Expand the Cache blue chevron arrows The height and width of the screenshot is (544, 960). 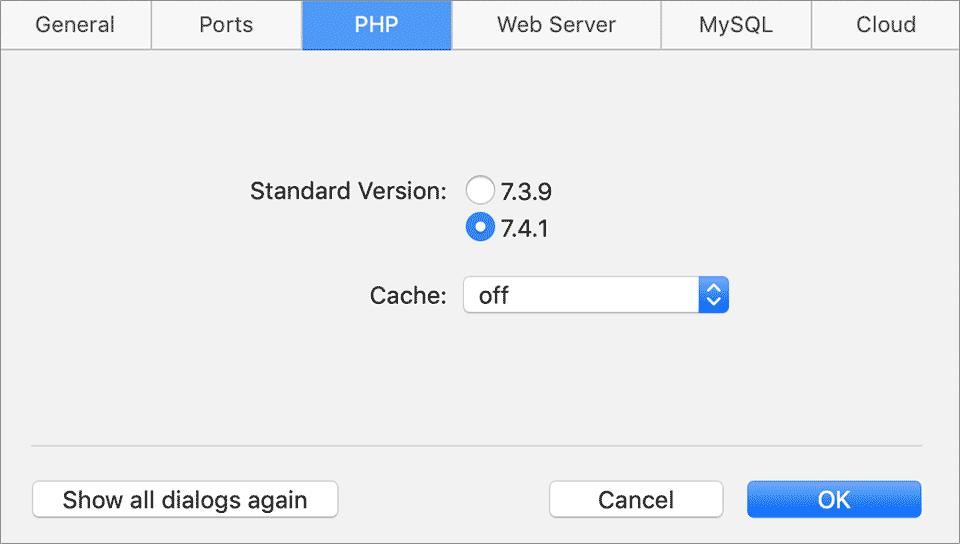(713, 295)
